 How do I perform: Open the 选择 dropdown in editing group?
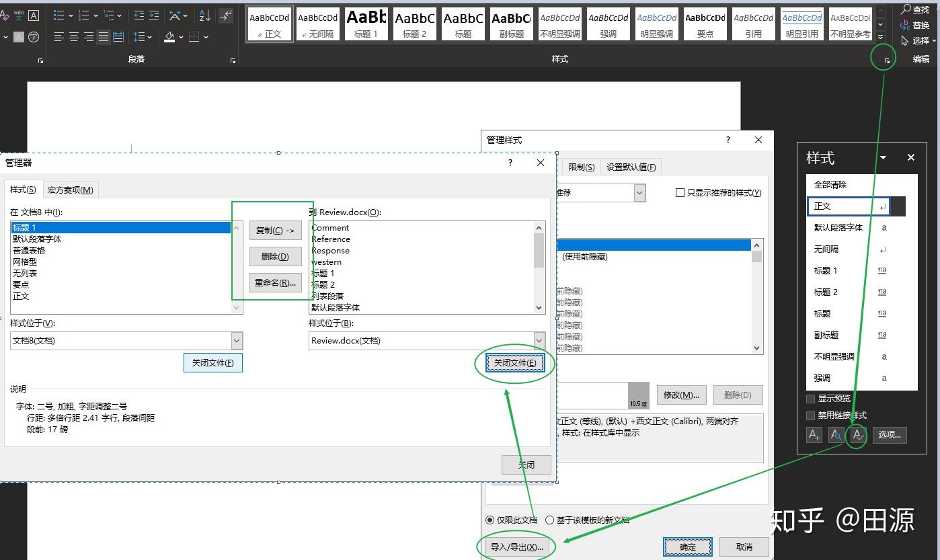pos(933,41)
